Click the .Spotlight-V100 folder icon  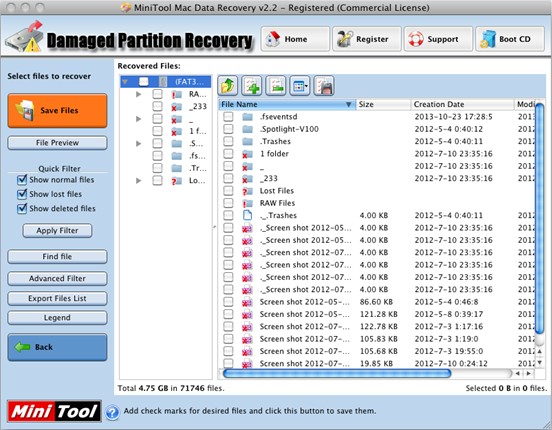click(247, 129)
